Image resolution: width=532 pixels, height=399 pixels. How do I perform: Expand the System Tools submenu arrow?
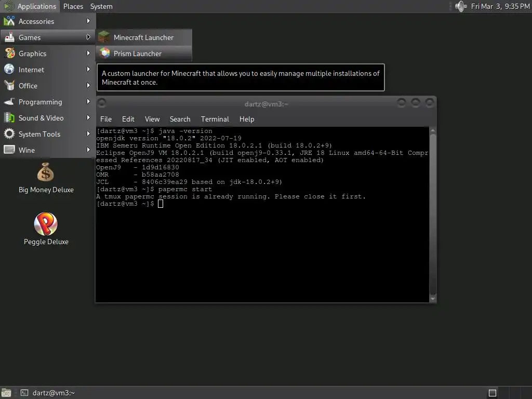point(88,134)
